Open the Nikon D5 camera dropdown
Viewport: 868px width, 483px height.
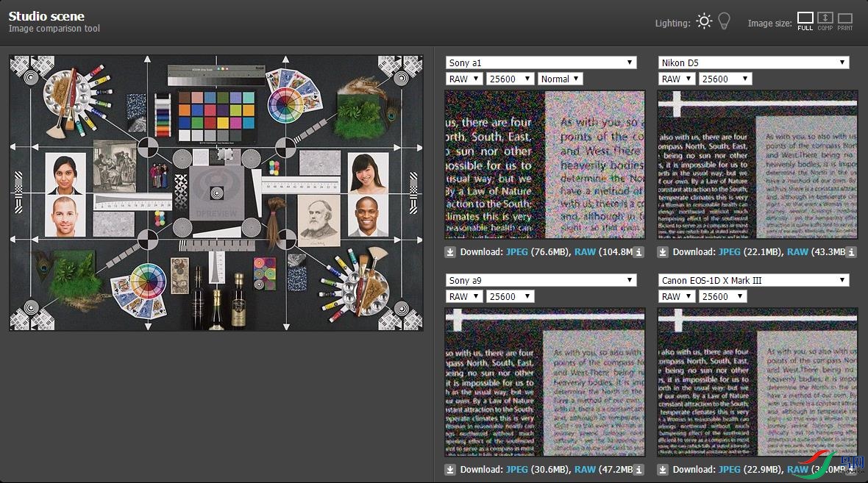click(x=753, y=62)
